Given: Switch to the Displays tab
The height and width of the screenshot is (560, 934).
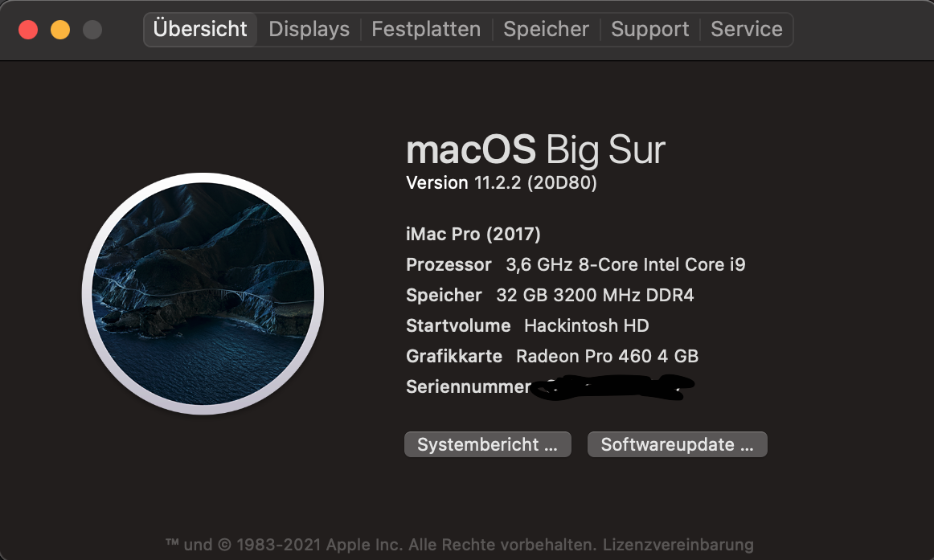Looking at the screenshot, I should coord(309,30).
